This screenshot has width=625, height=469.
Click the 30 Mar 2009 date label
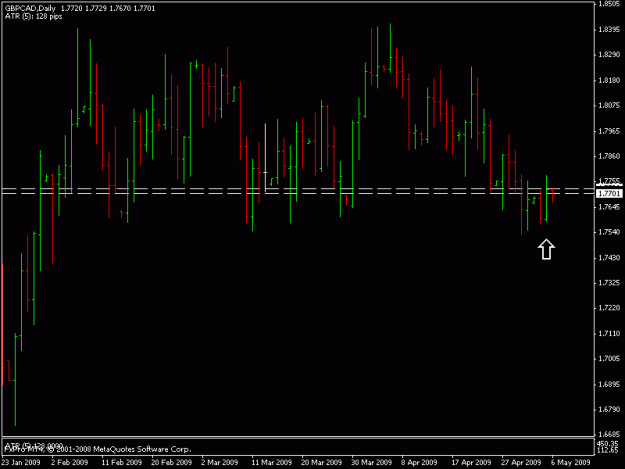(371, 462)
